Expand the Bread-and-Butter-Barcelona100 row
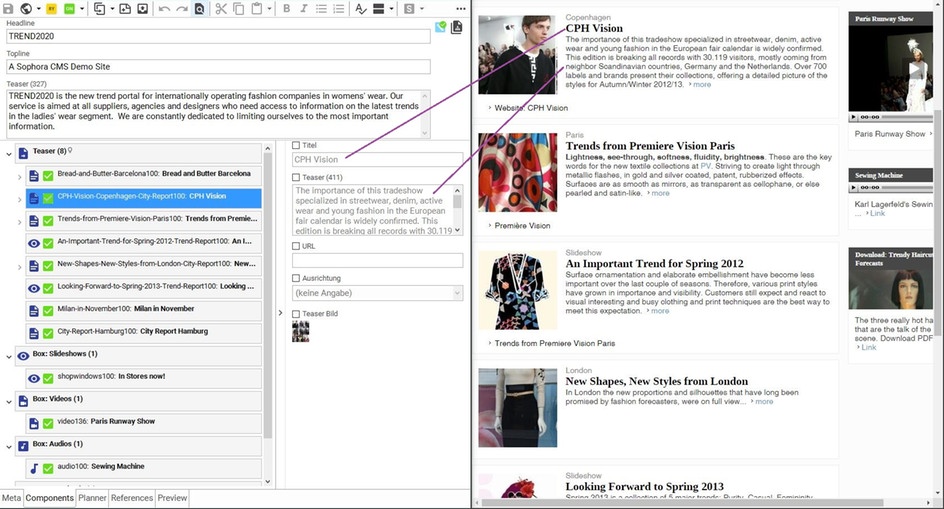 point(19,177)
